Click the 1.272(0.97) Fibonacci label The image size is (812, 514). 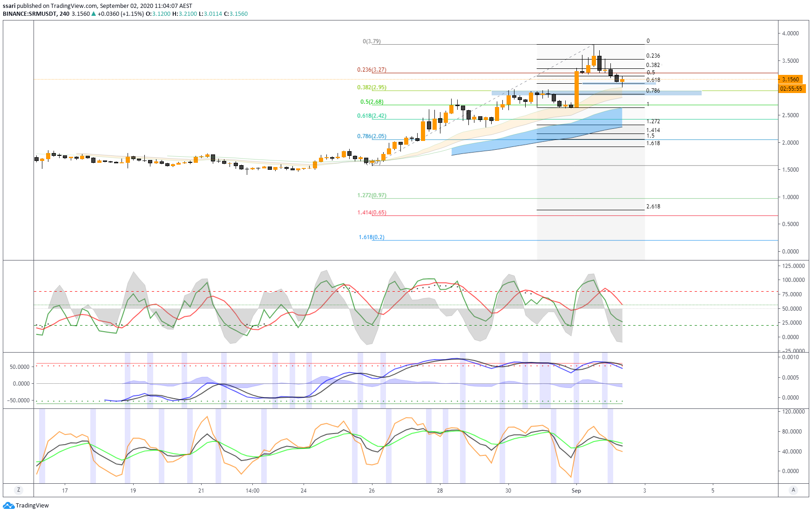pos(372,195)
